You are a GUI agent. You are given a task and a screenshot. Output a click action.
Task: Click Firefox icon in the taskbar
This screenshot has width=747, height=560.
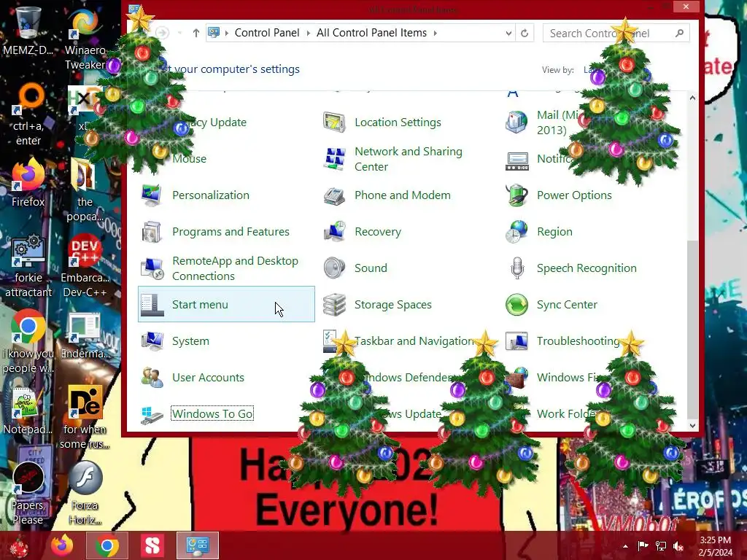coord(63,545)
